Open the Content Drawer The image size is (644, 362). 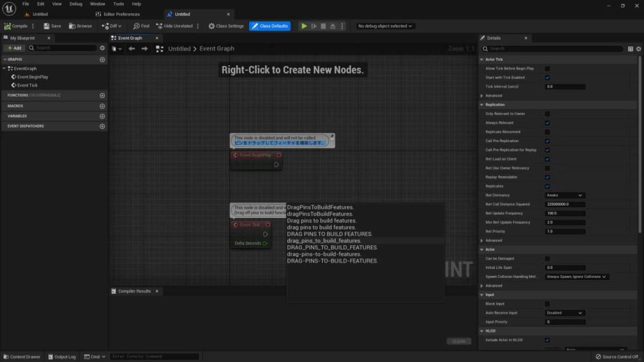(x=22, y=357)
